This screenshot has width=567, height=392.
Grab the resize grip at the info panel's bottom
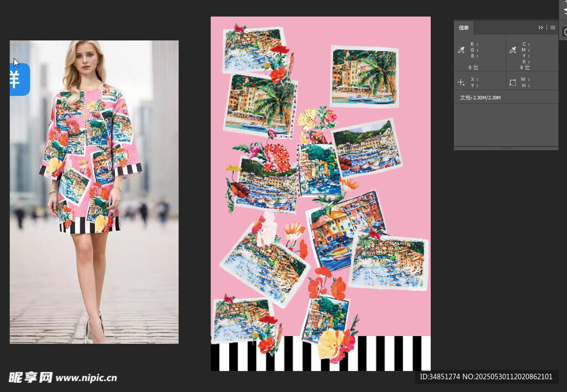coord(506,148)
